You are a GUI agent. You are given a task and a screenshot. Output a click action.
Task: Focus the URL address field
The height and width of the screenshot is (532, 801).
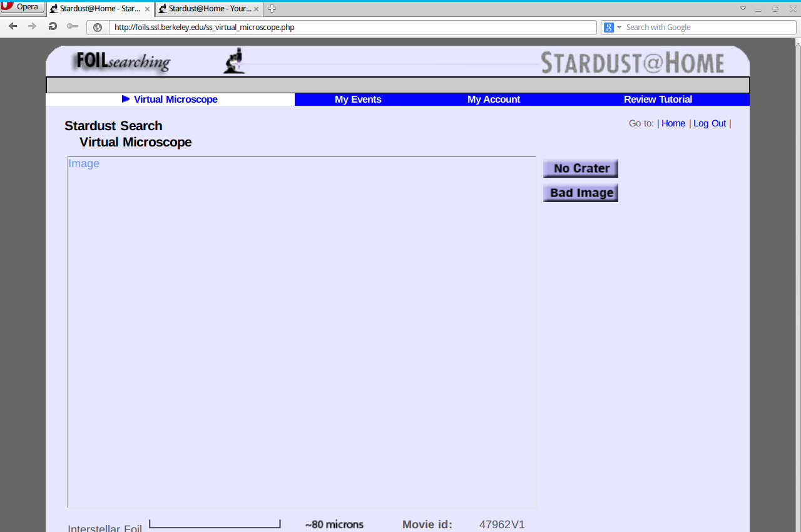(352, 28)
